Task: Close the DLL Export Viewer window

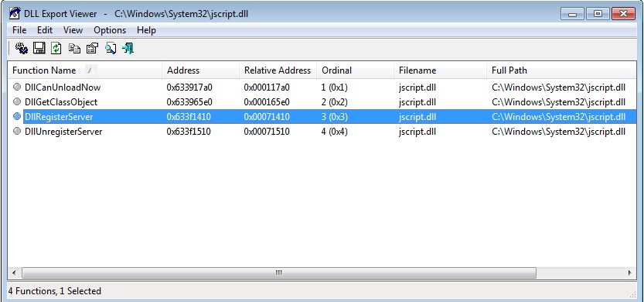Action: click(623, 14)
